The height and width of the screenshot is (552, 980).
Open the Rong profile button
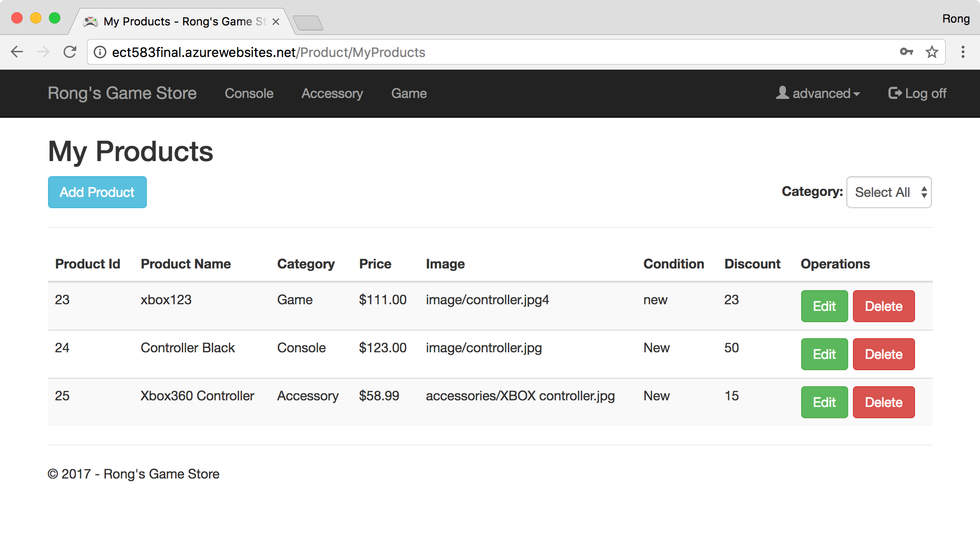(x=956, y=19)
